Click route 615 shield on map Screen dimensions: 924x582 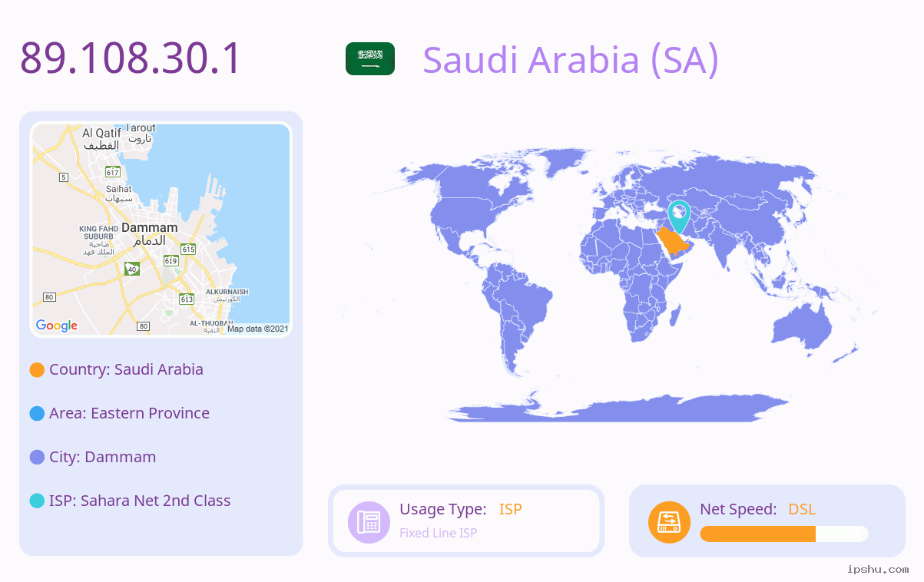(x=189, y=249)
